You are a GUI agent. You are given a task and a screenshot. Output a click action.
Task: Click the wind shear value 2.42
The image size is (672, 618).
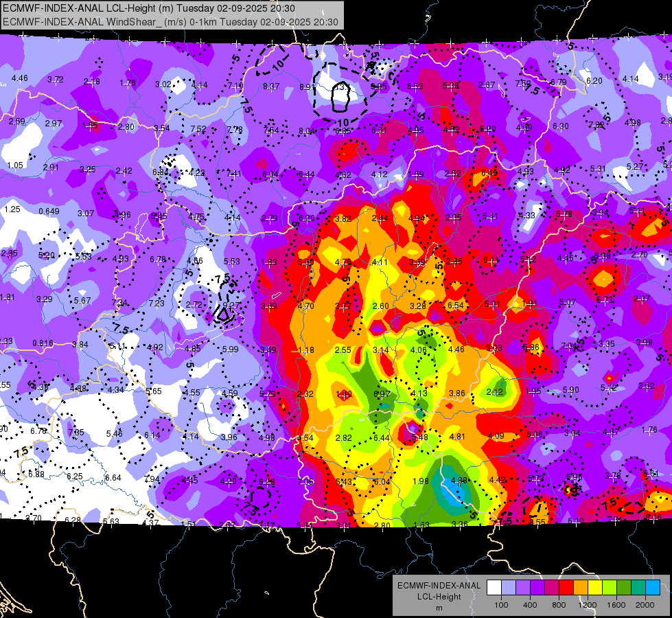124,171
